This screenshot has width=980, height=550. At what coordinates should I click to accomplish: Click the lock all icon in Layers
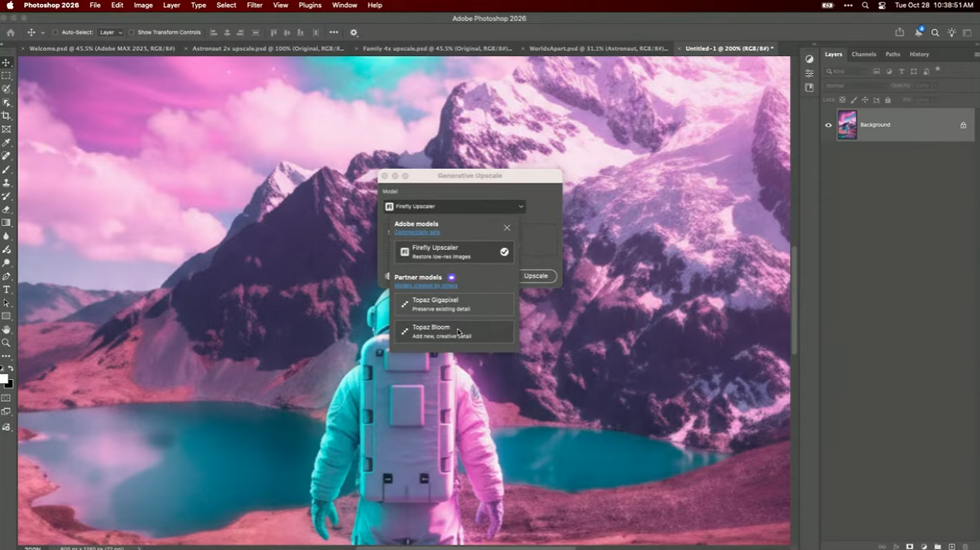click(x=888, y=100)
